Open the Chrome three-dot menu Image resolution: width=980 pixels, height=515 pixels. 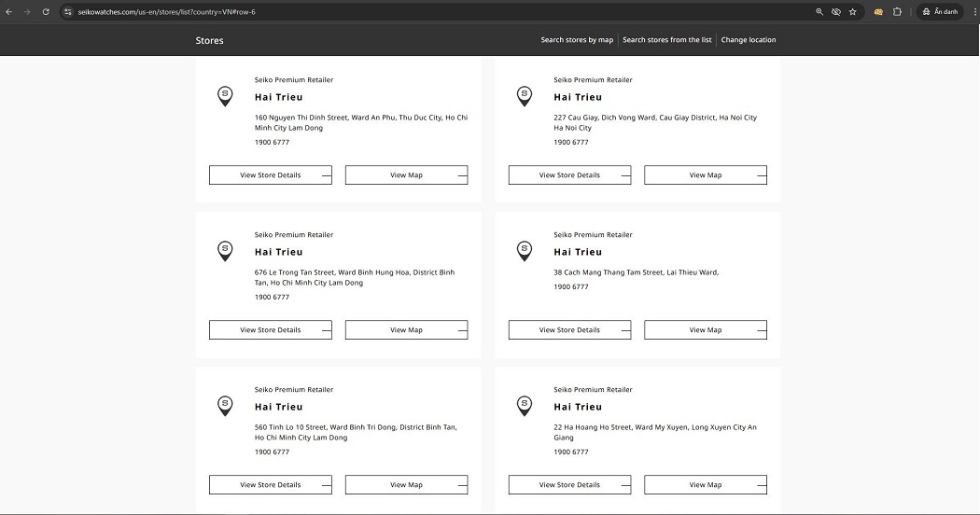click(973, 12)
